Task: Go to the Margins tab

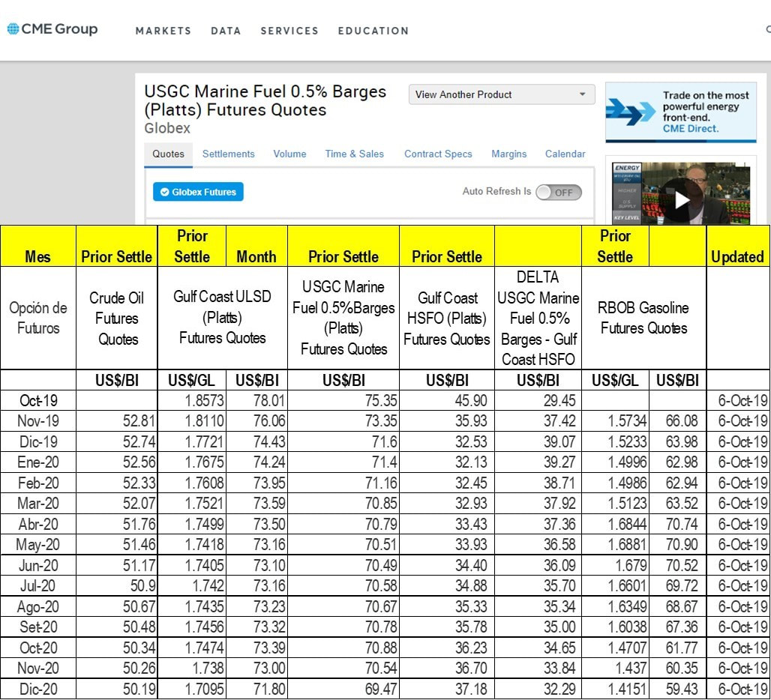Action: coord(509,154)
